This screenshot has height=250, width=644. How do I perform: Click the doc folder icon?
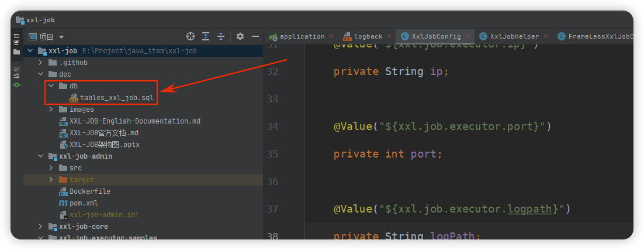tap(53, 74)
